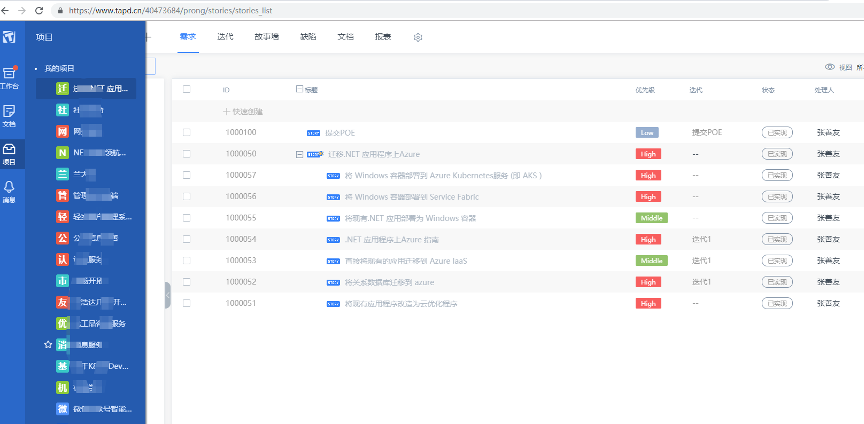Switch to the 迭代 tab
This screenshot has width=864, height=424.
225,37
